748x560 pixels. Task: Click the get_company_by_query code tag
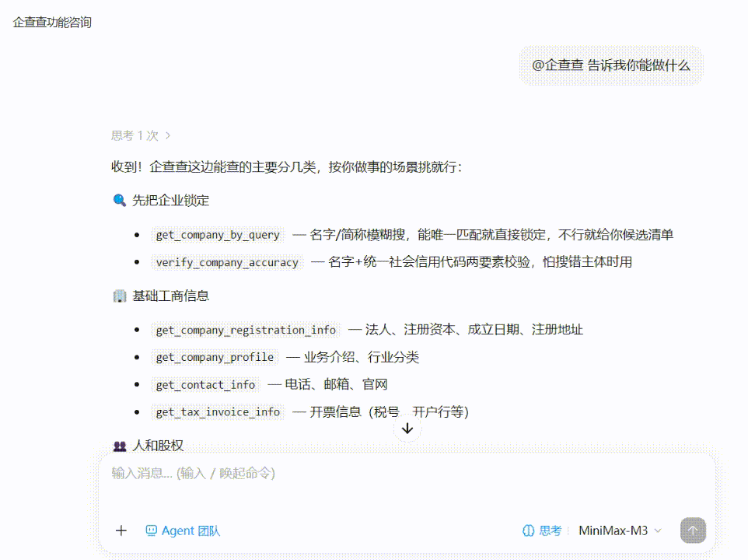tap(218, 235)
